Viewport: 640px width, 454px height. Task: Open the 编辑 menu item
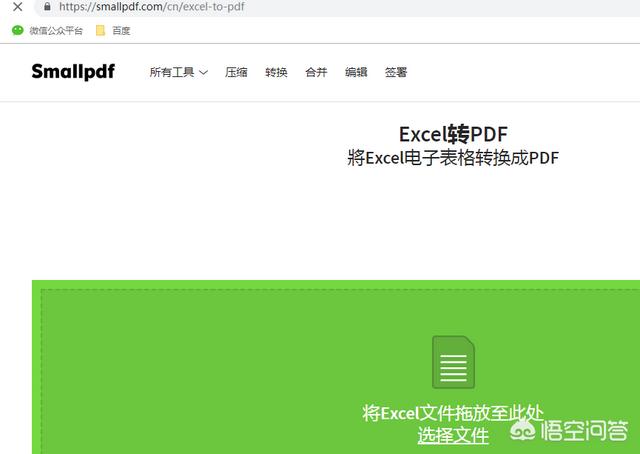tap(356, 72)
